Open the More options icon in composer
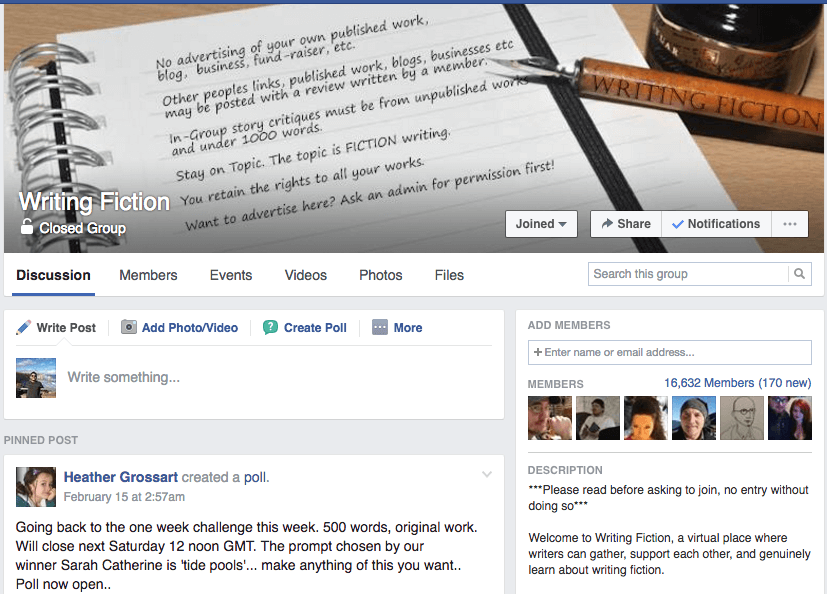 click(380, 328)
